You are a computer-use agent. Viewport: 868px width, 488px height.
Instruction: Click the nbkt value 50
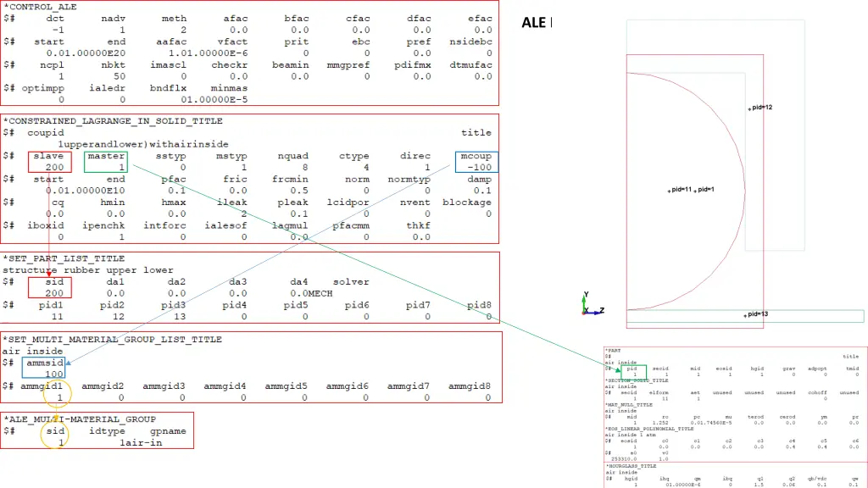[119, 76]
